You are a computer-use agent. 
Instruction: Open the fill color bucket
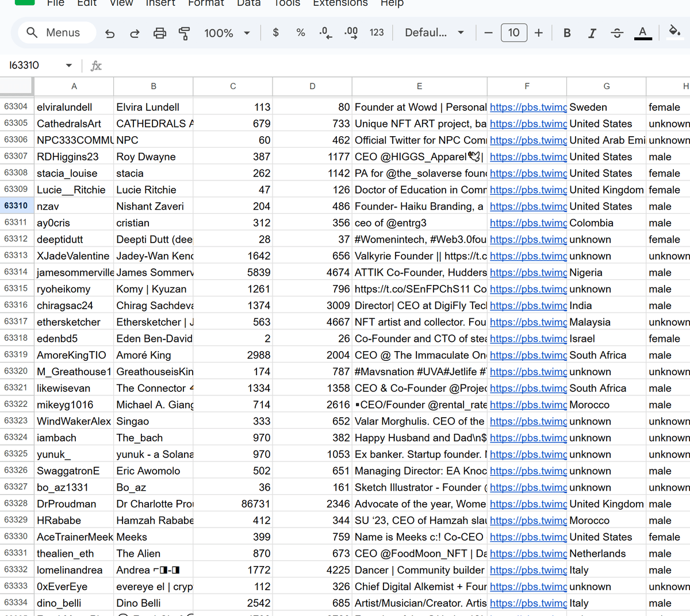pyautogui.click(x=675, y=31)
